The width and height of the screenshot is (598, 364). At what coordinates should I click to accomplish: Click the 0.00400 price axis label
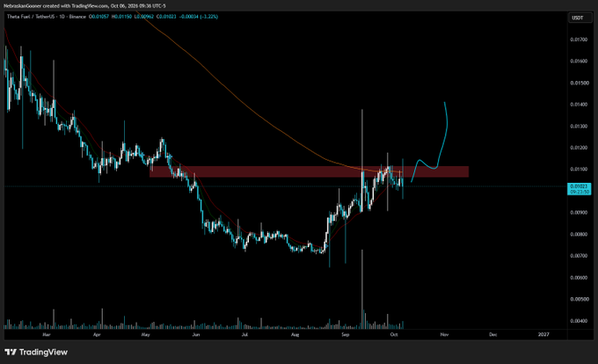coord(579,321)
